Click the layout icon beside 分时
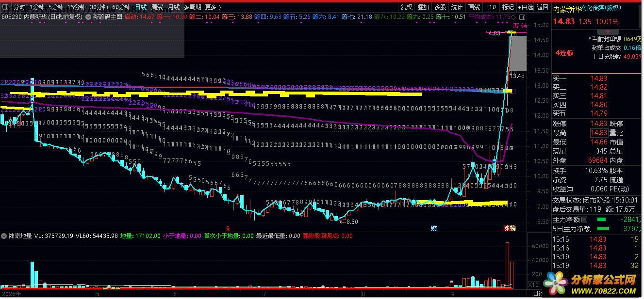 (7, 7)
